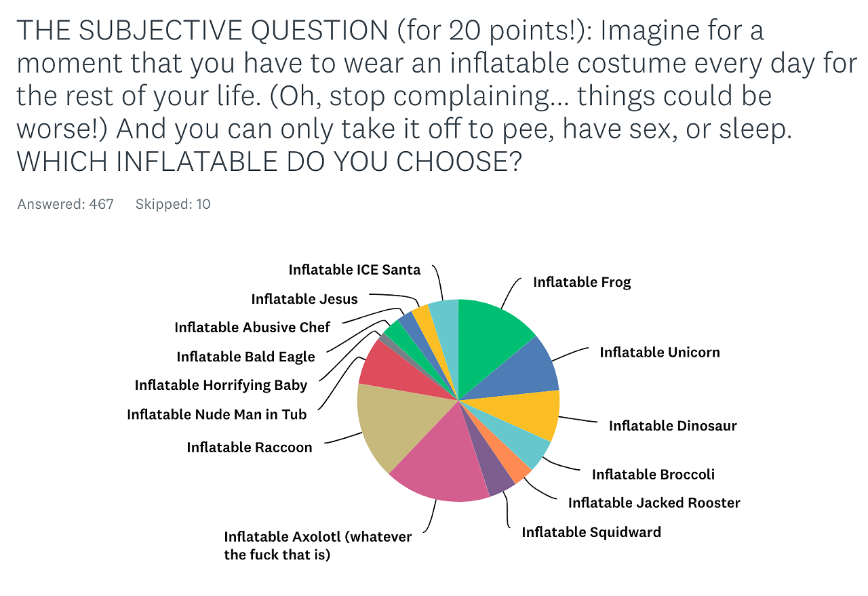Click the "Skipped: 10" count text

click(x=173, y=204)
